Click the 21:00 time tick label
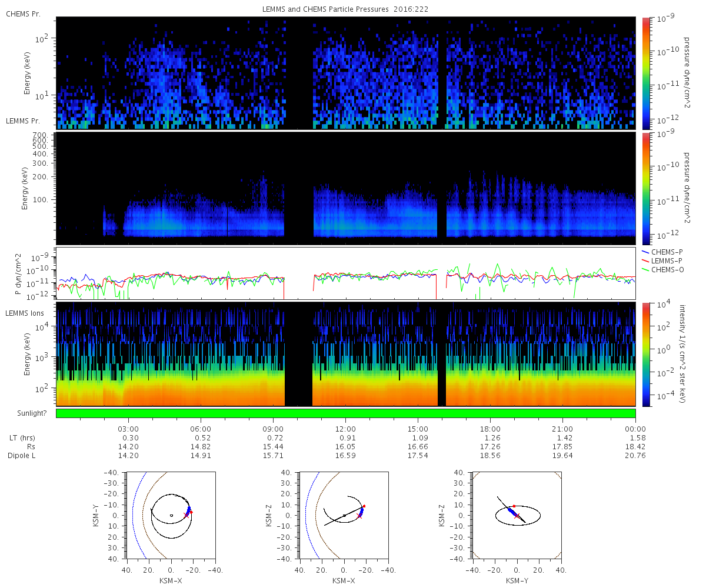This screenshot has width=706, height=588. coord(563,429)
